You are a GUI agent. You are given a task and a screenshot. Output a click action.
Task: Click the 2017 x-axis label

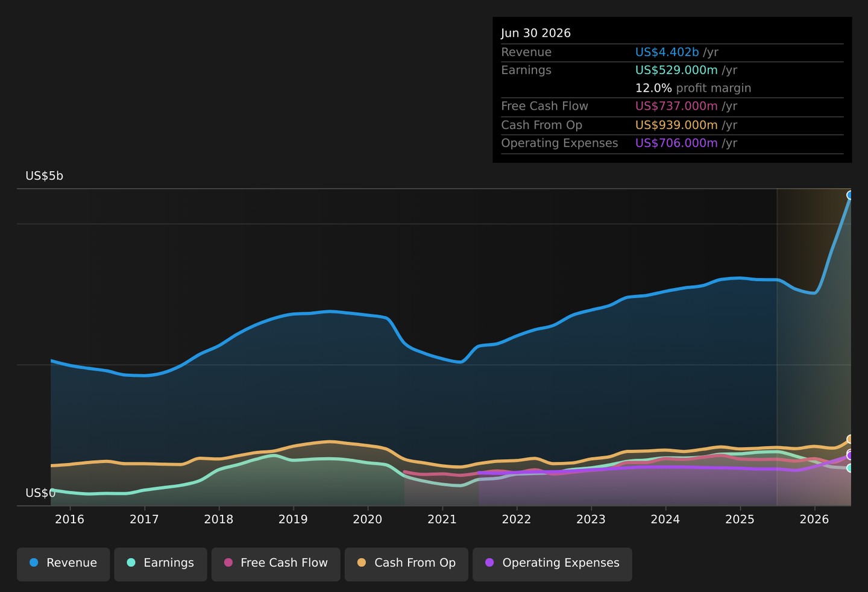[x=144, y=520]
